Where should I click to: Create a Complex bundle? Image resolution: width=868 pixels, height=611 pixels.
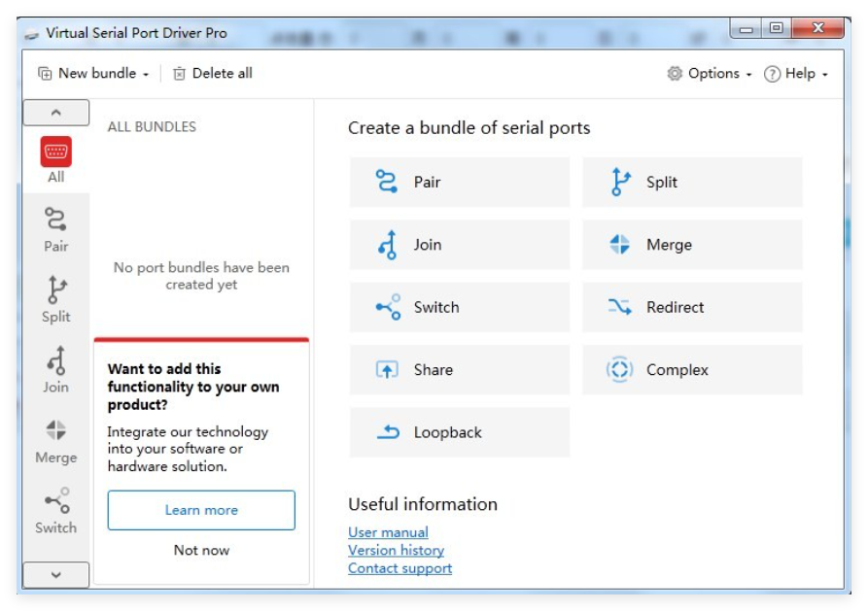[692, 370]
